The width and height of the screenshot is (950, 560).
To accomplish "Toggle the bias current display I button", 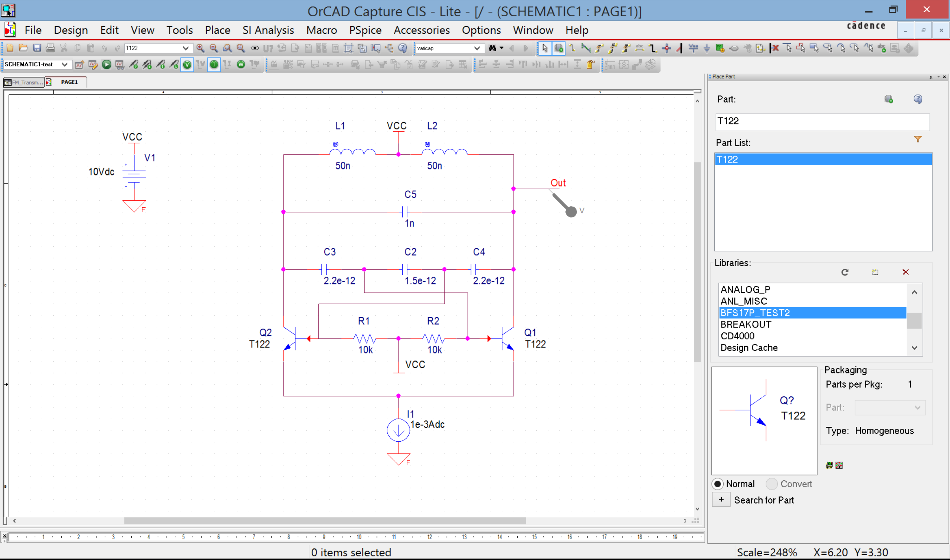I will pos(214,65).
